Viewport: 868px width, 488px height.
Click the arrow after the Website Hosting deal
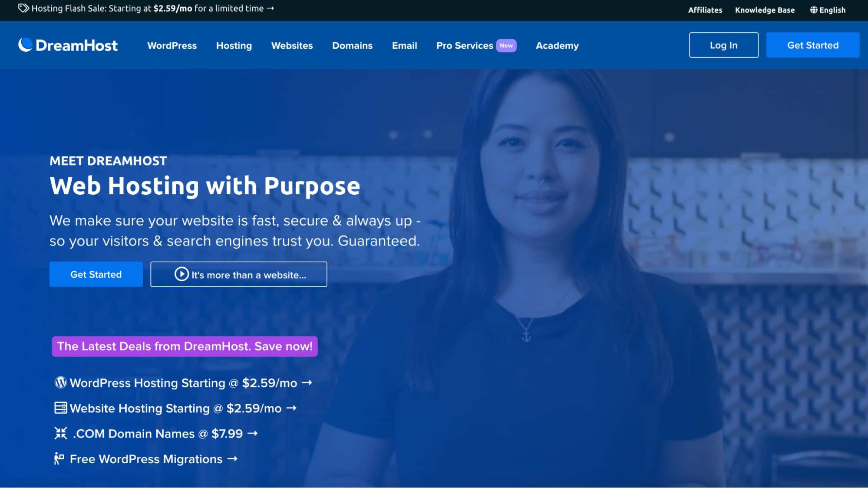coord(291,408)
